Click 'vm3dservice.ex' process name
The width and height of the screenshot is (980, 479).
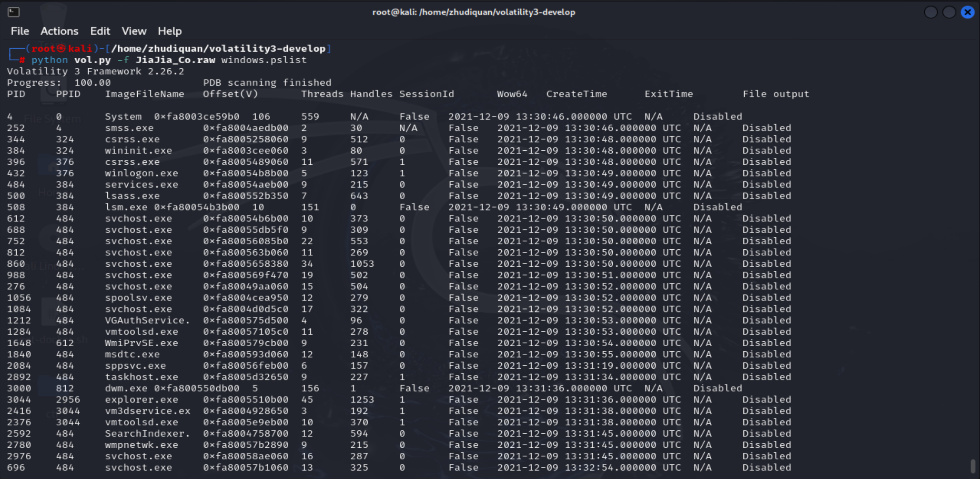pyautogui.click(x=147, y=411)
